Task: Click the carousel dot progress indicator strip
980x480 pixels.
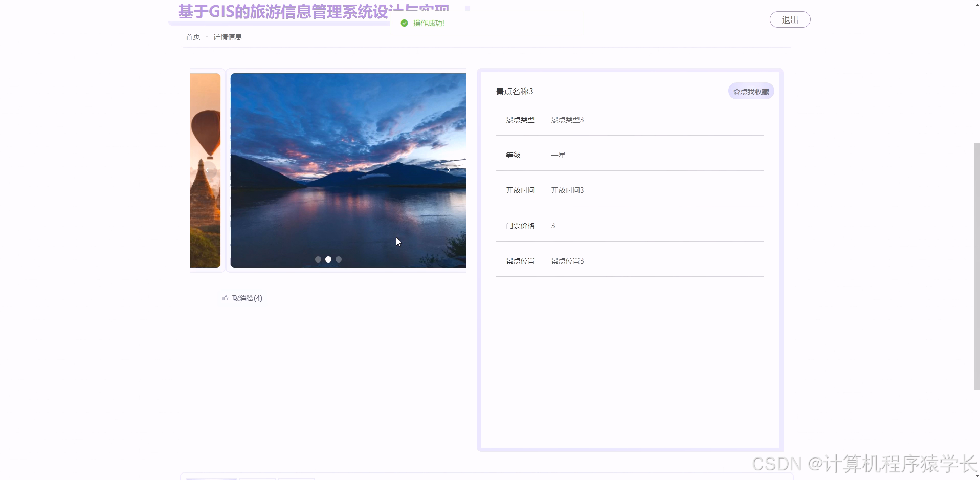Action: (328, 259)
